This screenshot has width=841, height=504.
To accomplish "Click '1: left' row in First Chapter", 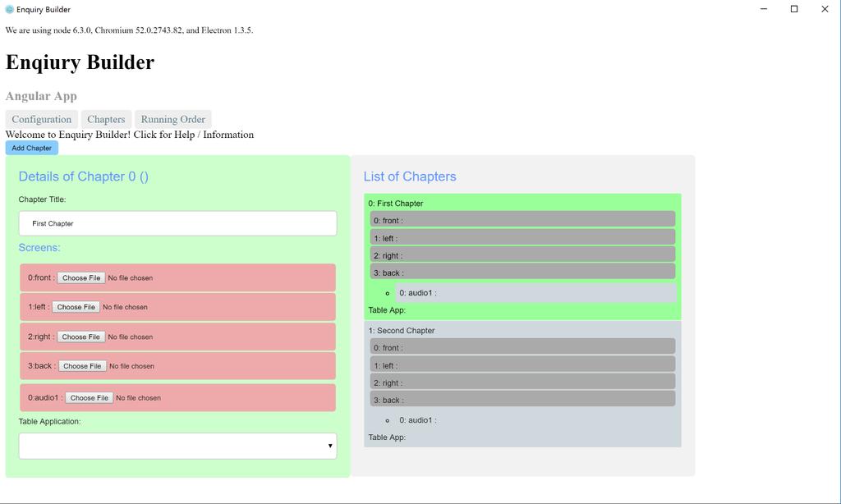I will click(522, 237).
